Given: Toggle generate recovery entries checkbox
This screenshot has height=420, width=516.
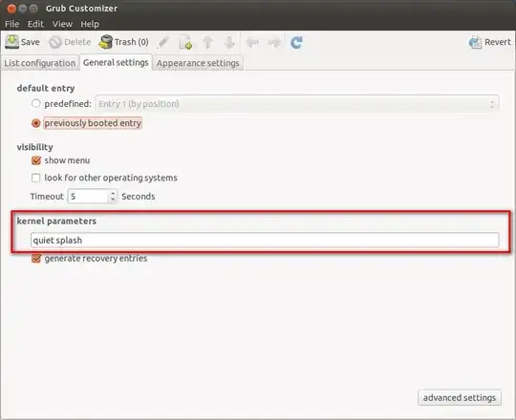Looking at the screenshot, I should 36,259.
